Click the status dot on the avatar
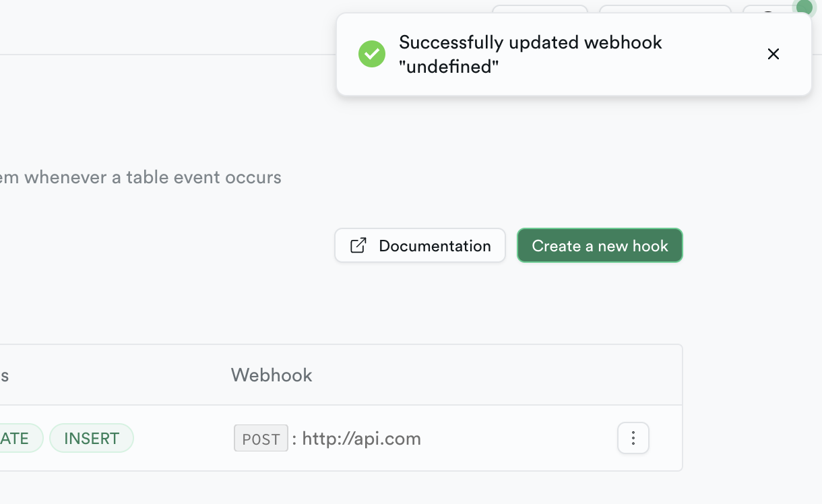The image size is (822, 504). coord(804,8)
